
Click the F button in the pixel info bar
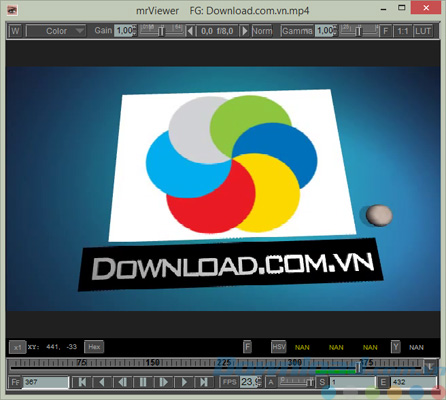(247, 347)
